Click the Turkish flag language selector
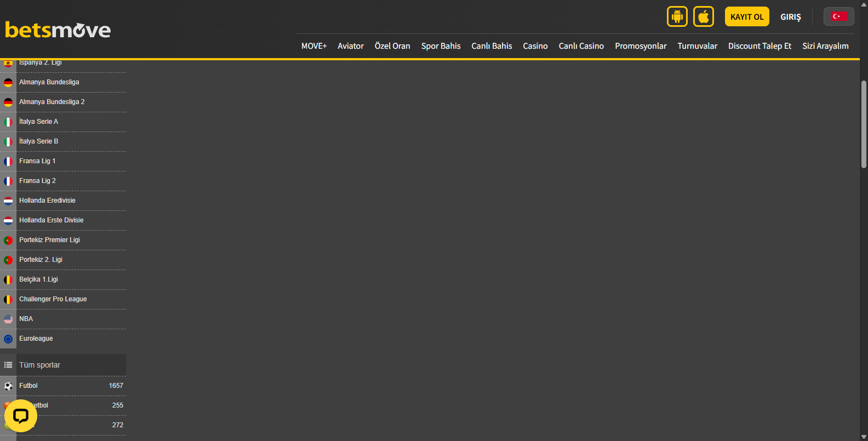868x441 pixels. 838,16
